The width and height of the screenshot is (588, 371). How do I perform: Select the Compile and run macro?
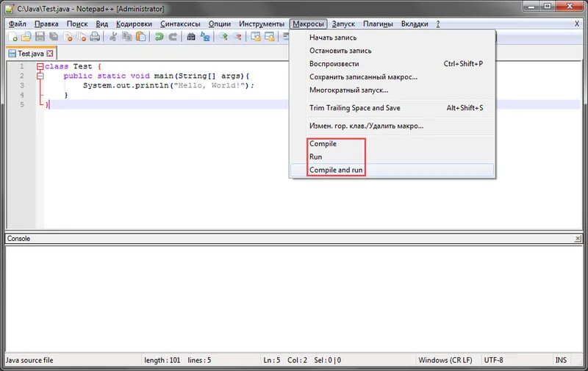pyautogui.click(x=392, y=170)
